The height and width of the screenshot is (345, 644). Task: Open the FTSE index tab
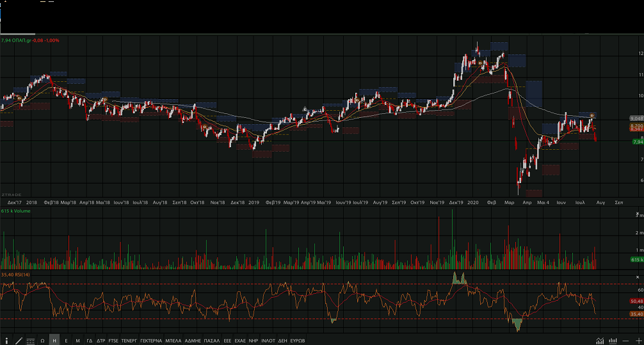113,340
